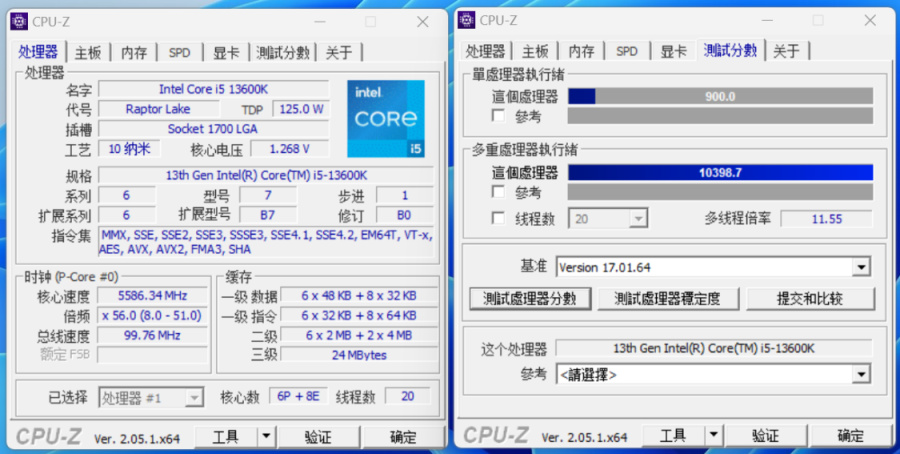Open 工具 dropdown arrow in right window
Image resolution: width=900 pixels, height=454 pixels.
pos(713,436)
